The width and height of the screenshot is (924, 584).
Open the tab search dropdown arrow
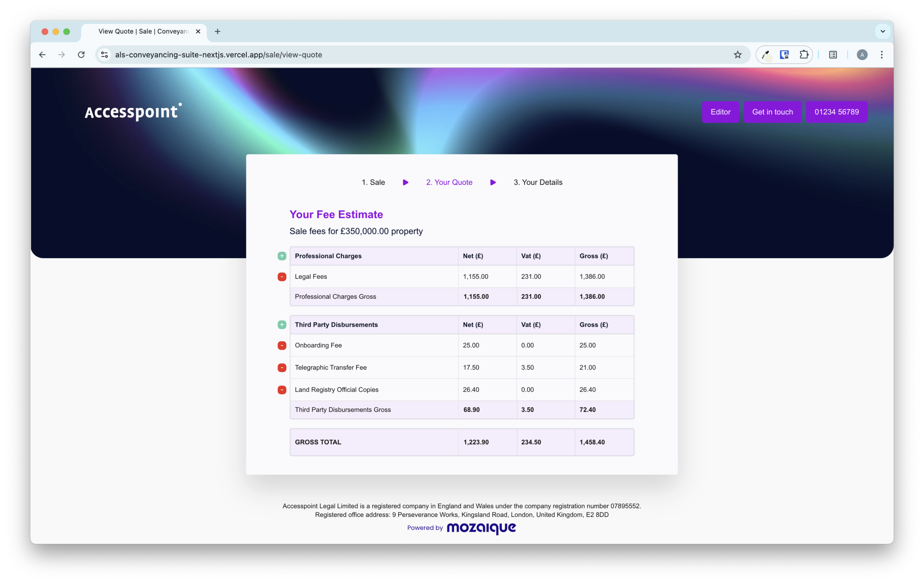(882, 31)
